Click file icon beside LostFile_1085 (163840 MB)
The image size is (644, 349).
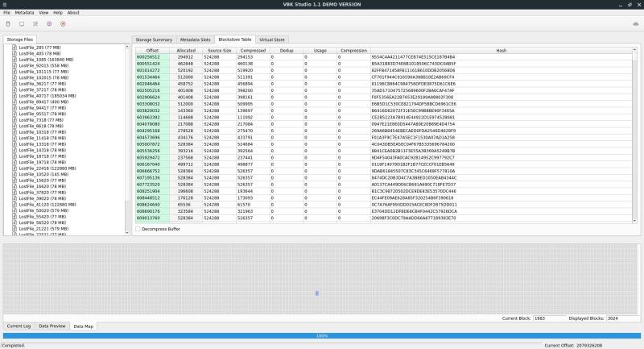(14, 60)
